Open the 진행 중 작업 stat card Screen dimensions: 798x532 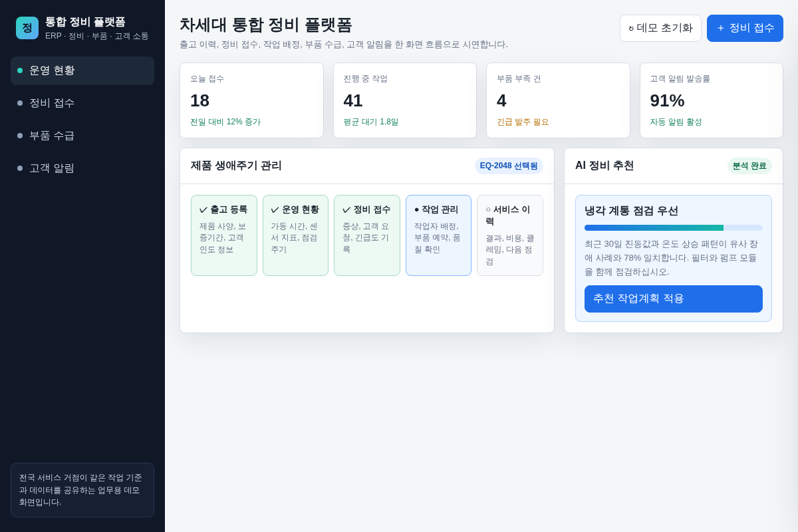click(x=405, y=100)
